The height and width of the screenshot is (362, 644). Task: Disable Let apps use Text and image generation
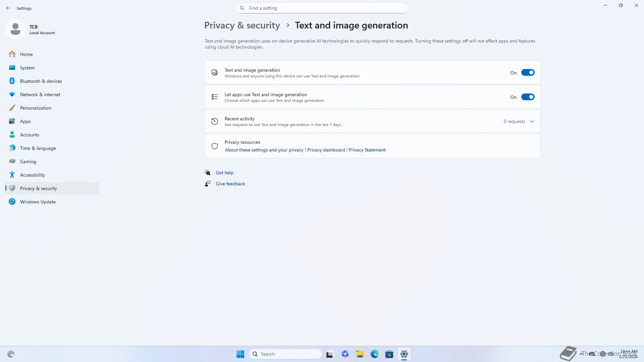(527, 97)
